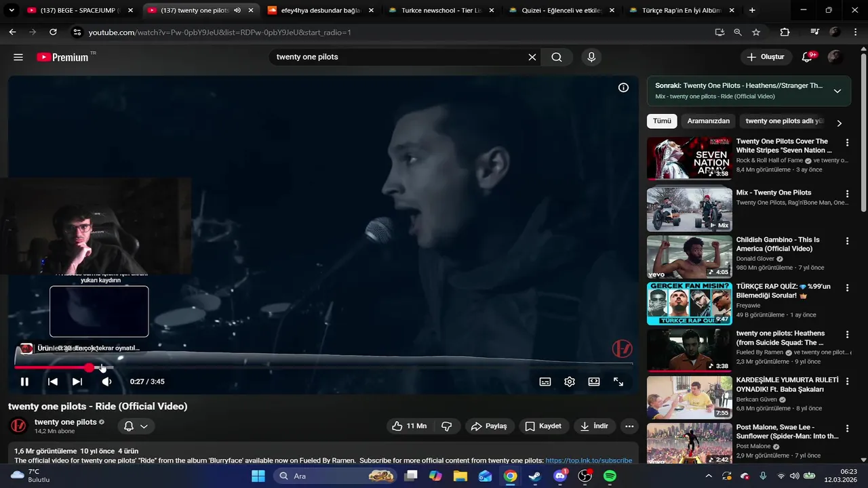
Task: Mute the twenty one pilots tab via its speaker icon
Action: pos(237,10)
